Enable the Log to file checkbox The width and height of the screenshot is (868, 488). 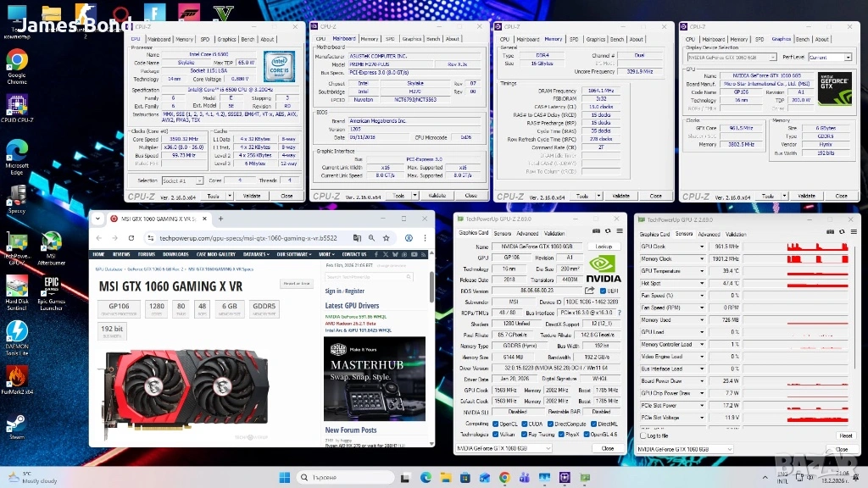pos(643,435)
